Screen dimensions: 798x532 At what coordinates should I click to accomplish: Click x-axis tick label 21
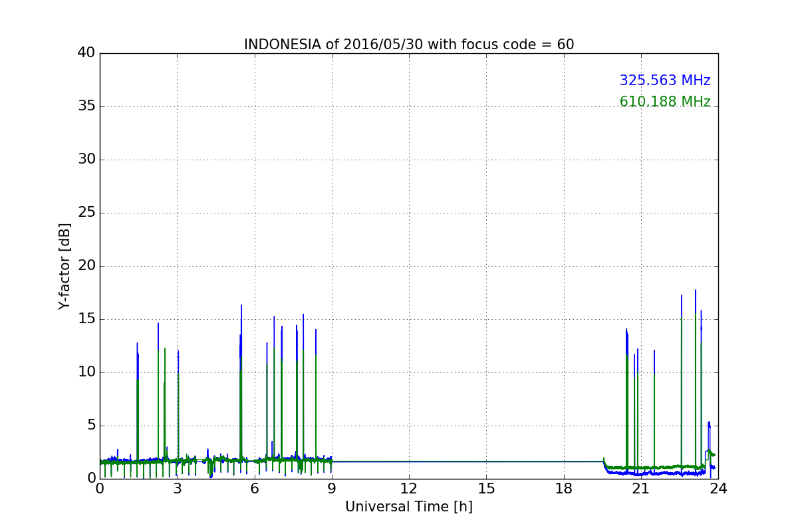pos(641,489)
